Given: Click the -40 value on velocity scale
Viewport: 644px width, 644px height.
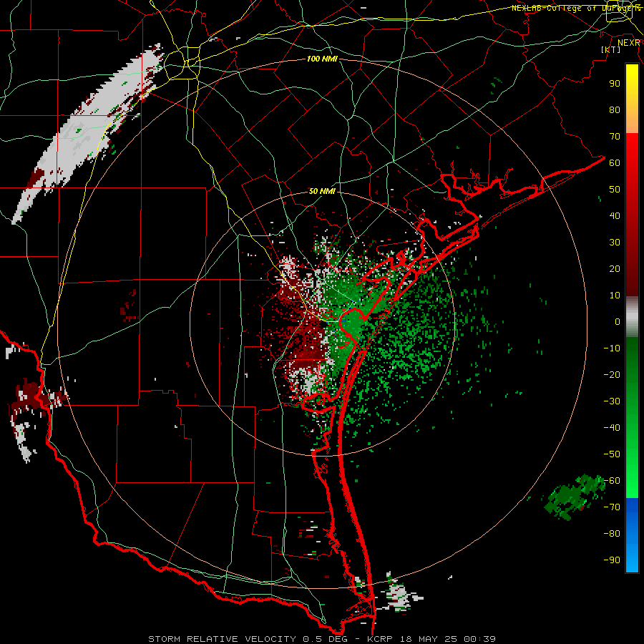Looking at the screenshot, I should pyautogui.click(x=612, y=428).
